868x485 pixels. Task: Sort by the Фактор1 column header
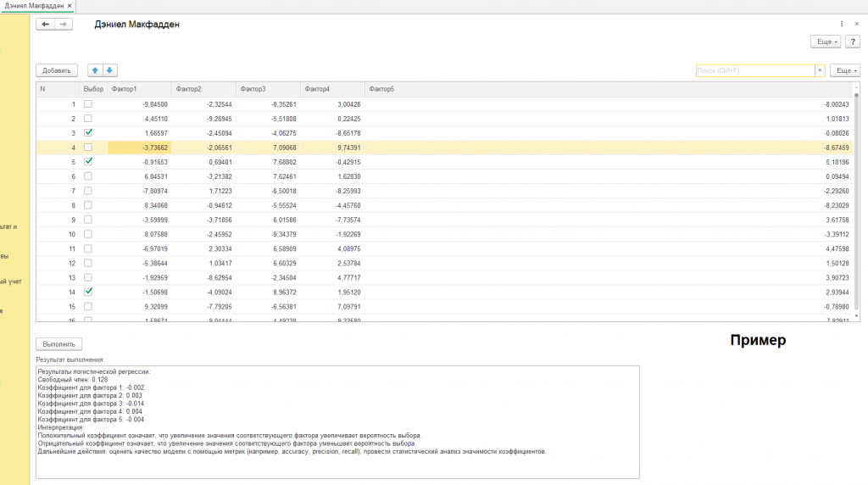point(140,88)
